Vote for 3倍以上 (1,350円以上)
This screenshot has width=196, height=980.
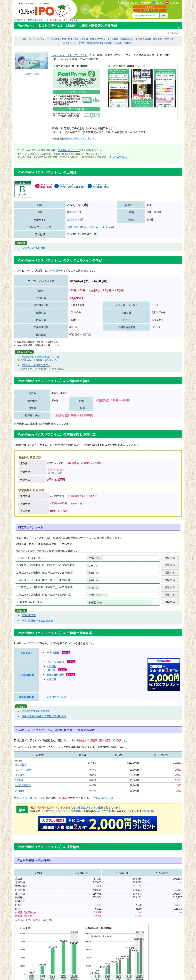169,558
